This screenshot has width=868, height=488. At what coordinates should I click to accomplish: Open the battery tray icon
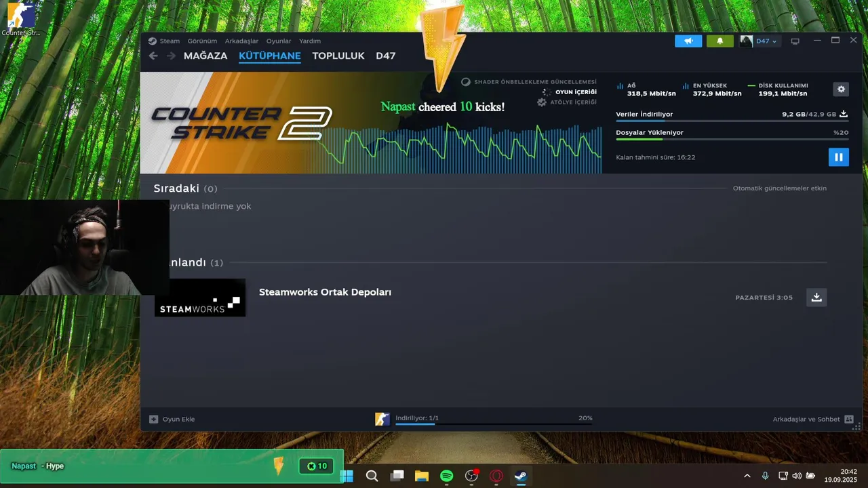coord(810,476)
